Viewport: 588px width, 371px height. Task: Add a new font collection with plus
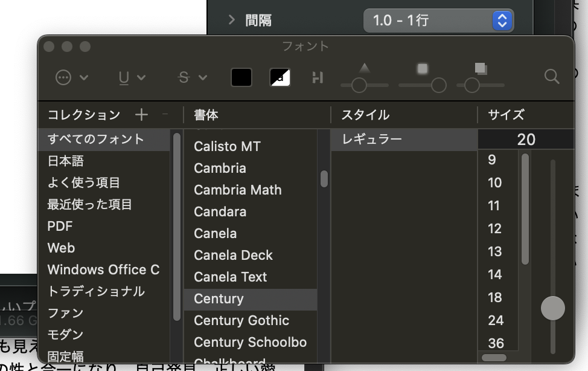click(x=141, y=115)
